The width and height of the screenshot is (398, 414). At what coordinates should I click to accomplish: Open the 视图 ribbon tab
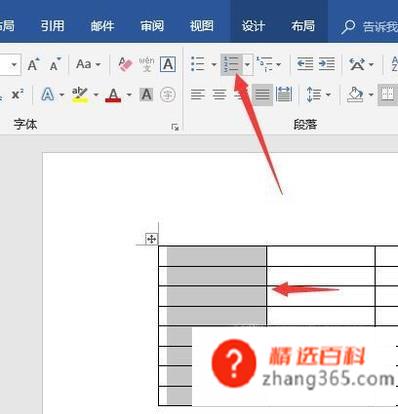[201, 26]
